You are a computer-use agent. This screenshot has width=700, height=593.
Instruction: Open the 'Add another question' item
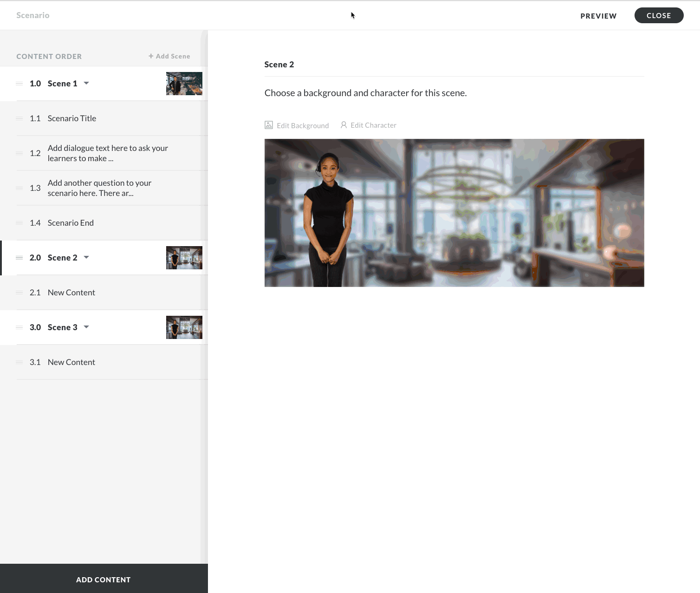point(104,188)
